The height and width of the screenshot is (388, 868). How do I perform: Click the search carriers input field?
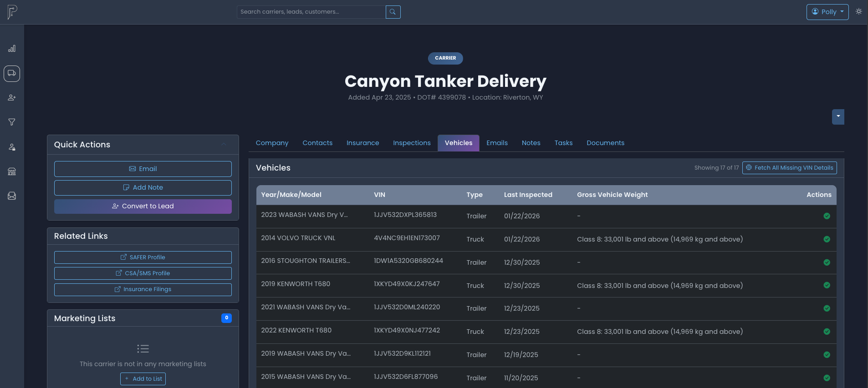(311, 12)
